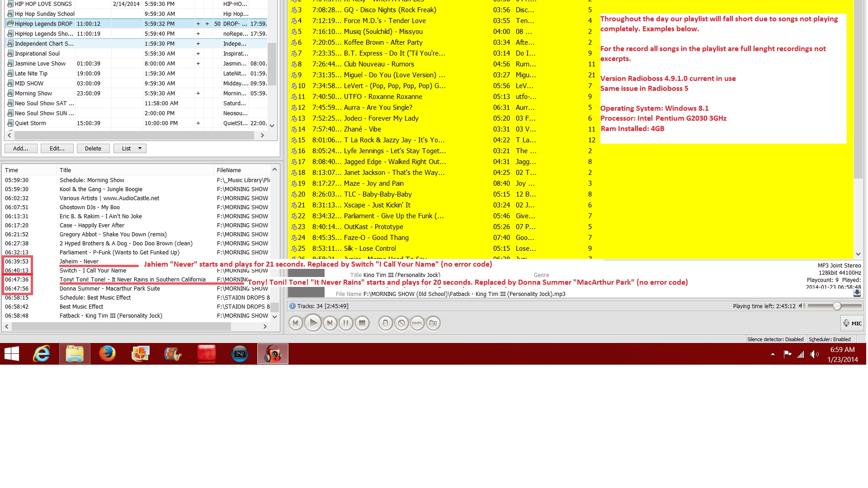Toggle Scheduler: Enabled status item
The image size is (868, 488).
coord(830,339)
